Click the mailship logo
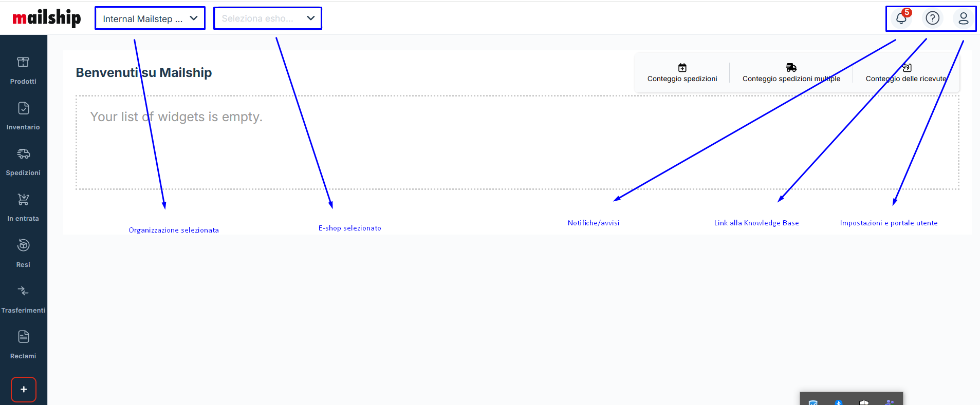The image size is (980, 405). point(46,18)
